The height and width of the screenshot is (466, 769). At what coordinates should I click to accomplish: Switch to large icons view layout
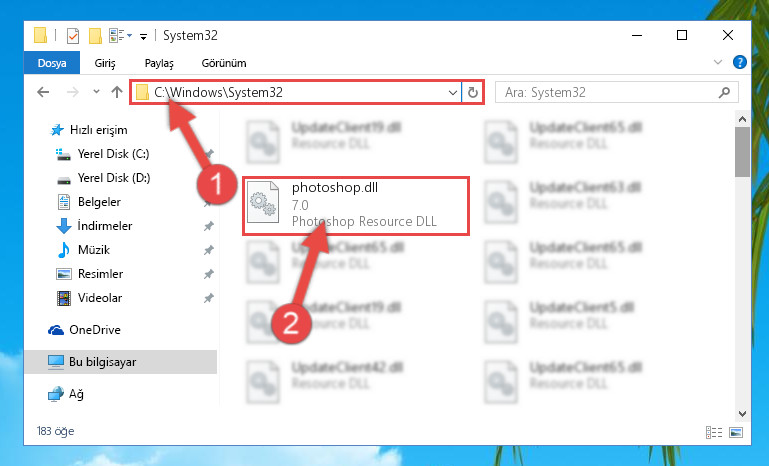[x=736, y=432]
